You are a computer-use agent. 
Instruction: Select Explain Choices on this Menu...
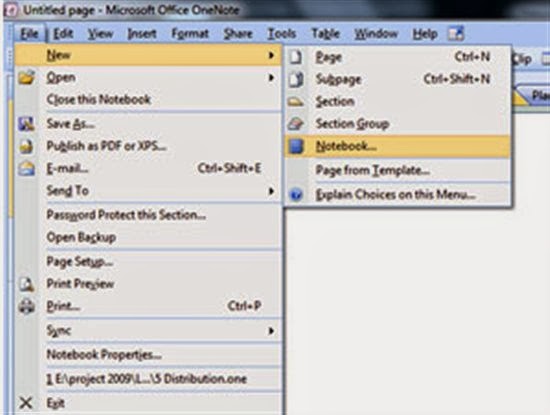[x=397, y=194]
